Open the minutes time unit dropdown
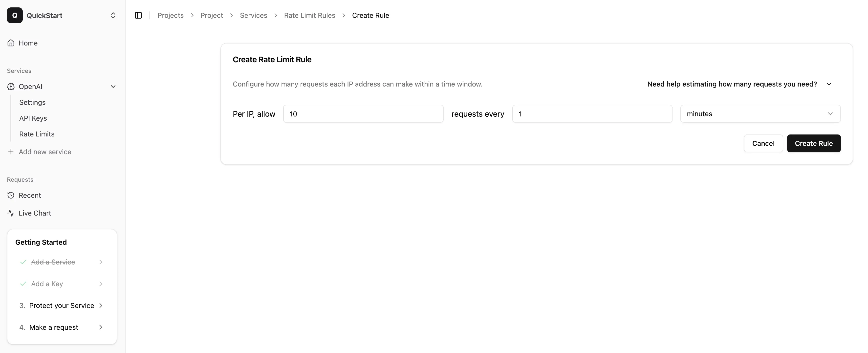This screenshot has height=353, width=868. (x=760, y=114)
